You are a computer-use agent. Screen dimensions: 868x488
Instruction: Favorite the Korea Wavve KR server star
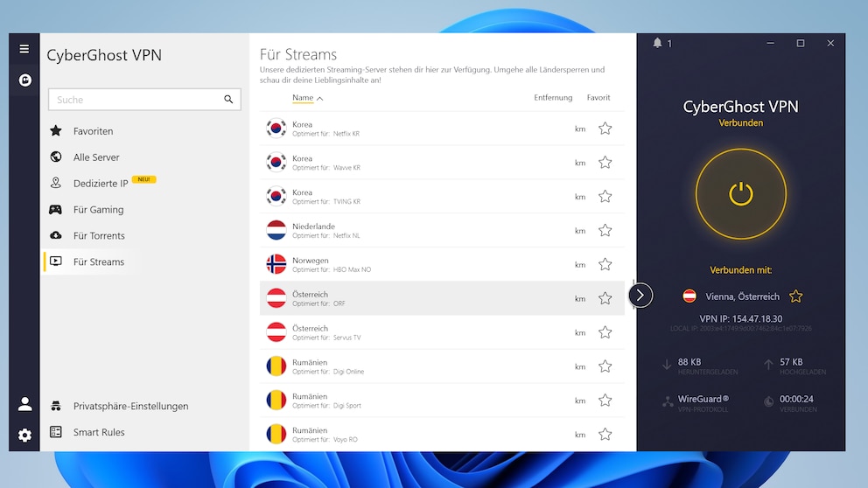[x=605, y=163]
